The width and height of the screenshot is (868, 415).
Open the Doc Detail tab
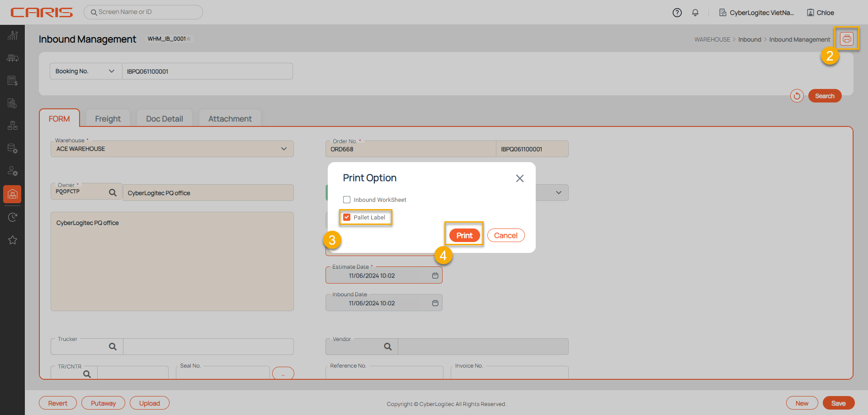point(164,119)
